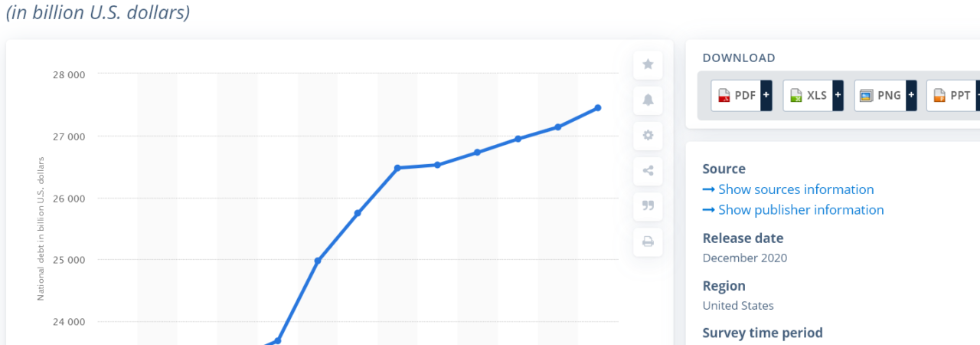Click the plus beside XLS

point(838,96)
